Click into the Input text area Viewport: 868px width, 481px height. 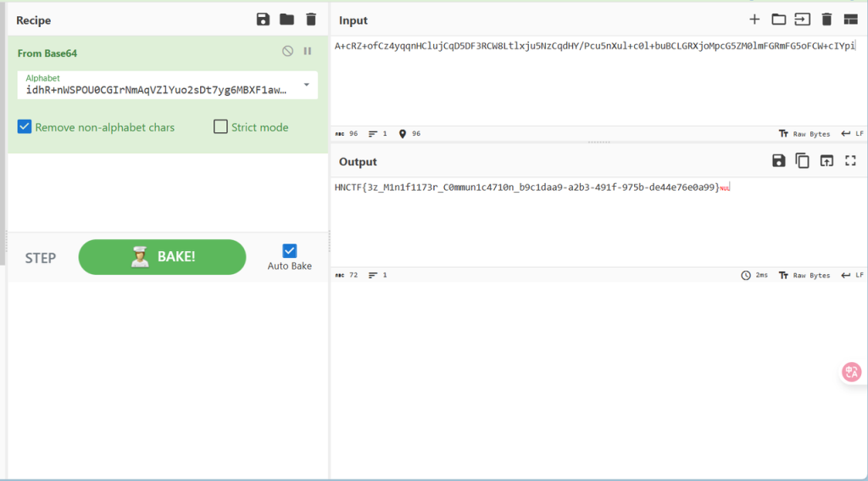pyautogui.click(x=598, y=82)
